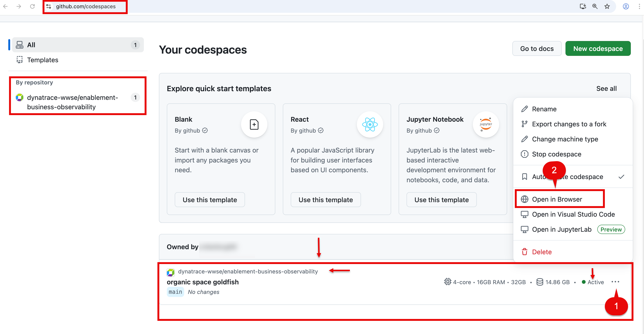Click the repository avatar in sidebar
This screenshot has width=644, height=334.
pos(20,97)
